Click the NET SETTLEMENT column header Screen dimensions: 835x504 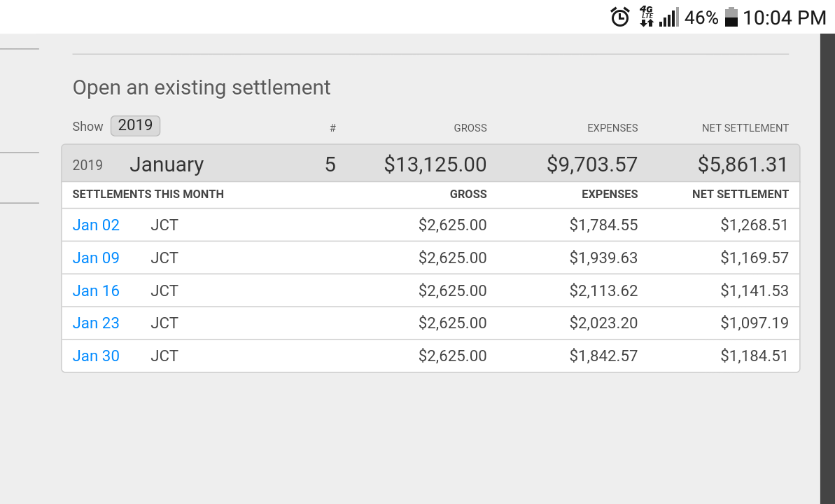point(745,128)
